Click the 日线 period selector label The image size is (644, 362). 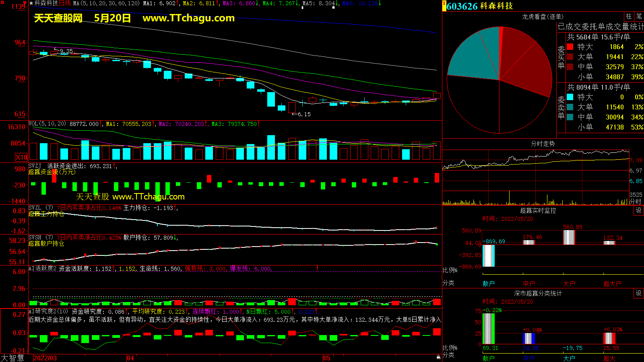65,3
